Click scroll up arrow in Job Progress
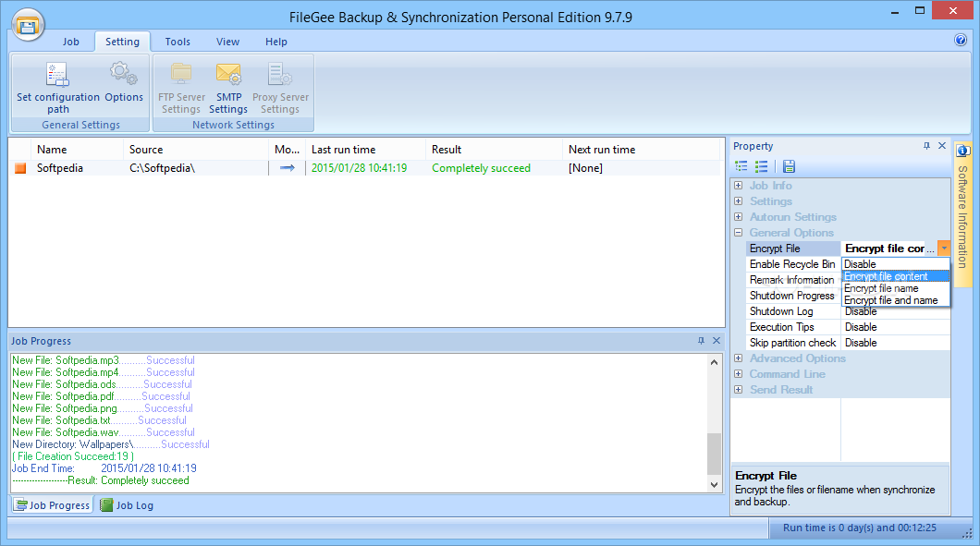This screenshot has height=546, width=980. 714,362
